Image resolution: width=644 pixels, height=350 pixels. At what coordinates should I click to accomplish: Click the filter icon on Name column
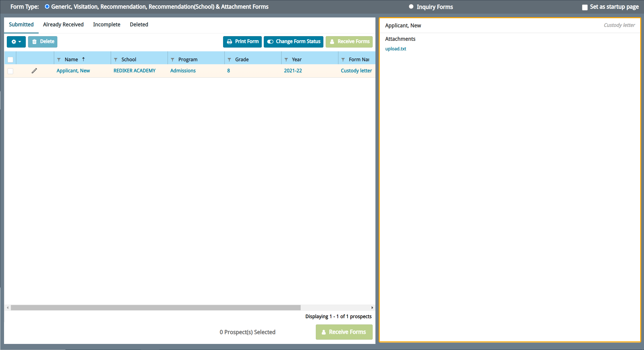(59, 60)
